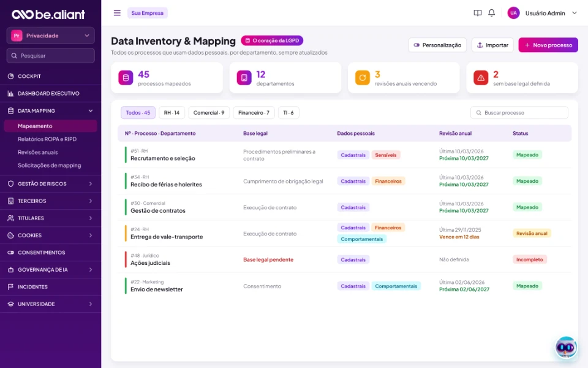Focus the Buscar processo search field
This screenshot has width=588, height=368.
pos(519,113)
